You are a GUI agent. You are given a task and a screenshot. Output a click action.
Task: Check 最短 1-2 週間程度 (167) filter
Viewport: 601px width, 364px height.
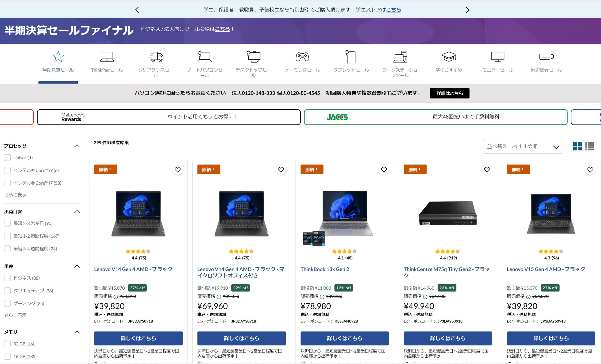7,236
